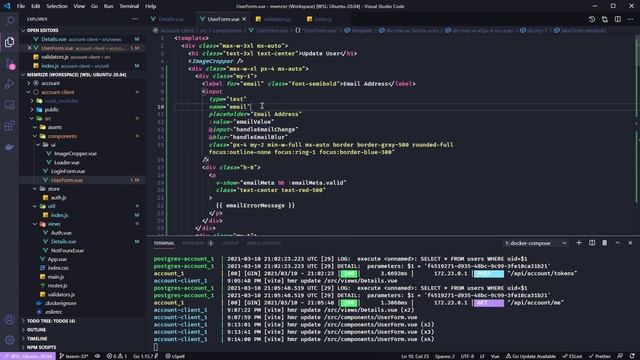Click the git branch status item
The width and height of the screenshot is (640, 360).
click(74, 356)
